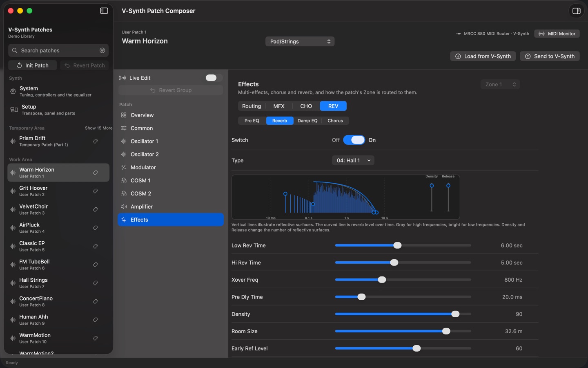588x368 pixels.
Task: Click the Init Patch button
Action: click(x=32, y=65)
